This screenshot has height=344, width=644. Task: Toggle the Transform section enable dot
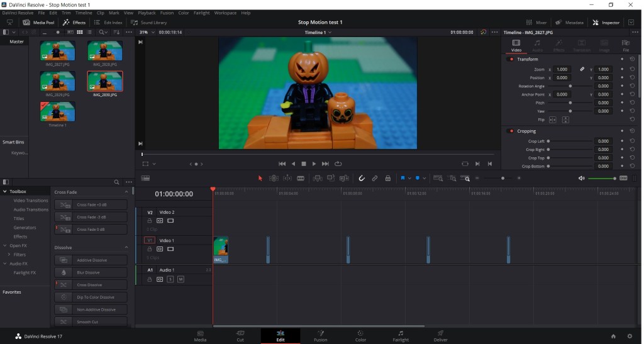pyautogui.click(x=511, y=59)
